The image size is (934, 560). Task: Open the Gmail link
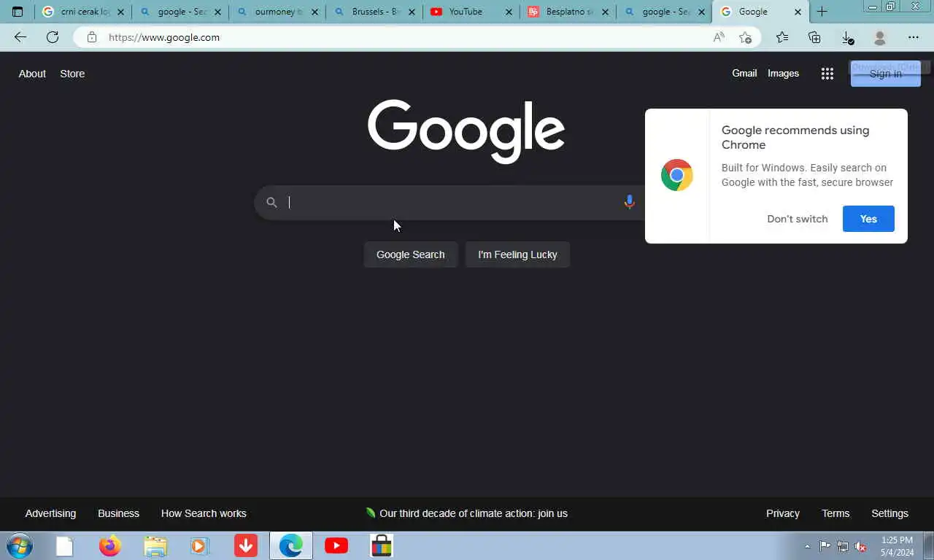click(744, 73)
